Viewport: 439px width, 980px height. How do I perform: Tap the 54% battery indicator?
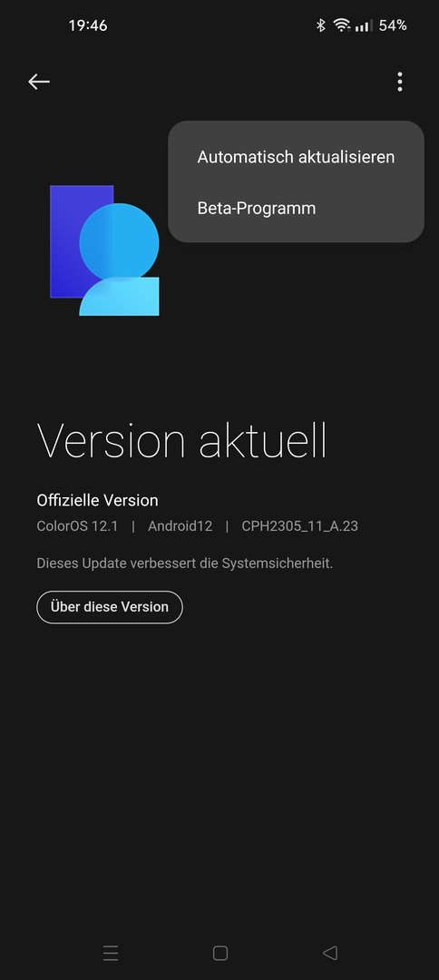click(x=393, y=25)
